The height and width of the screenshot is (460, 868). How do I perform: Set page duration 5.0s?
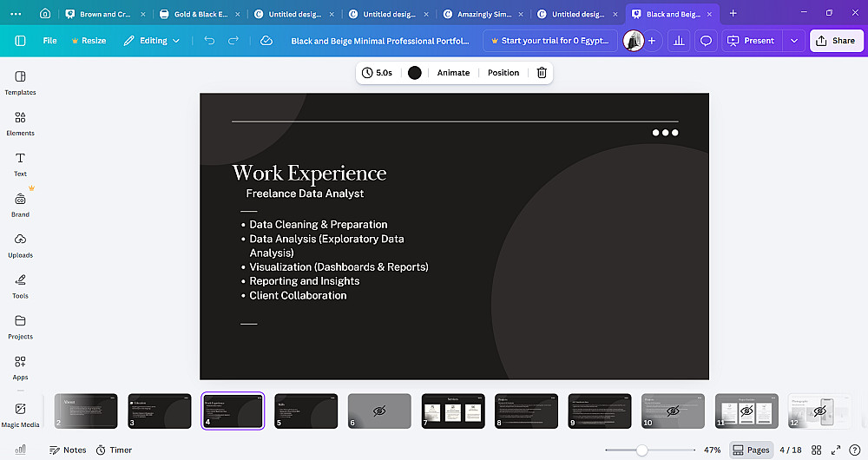point(377,73)
